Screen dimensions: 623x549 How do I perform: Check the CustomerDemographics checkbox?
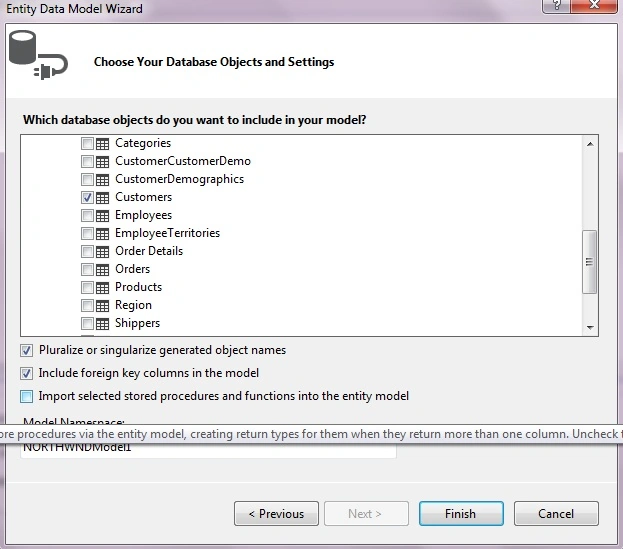point(87,180)
